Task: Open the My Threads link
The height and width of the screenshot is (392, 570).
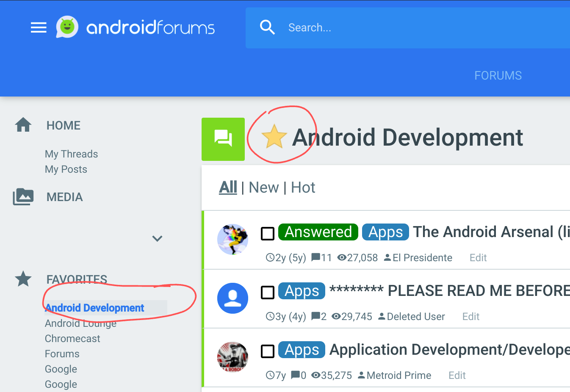Action: 71,154
